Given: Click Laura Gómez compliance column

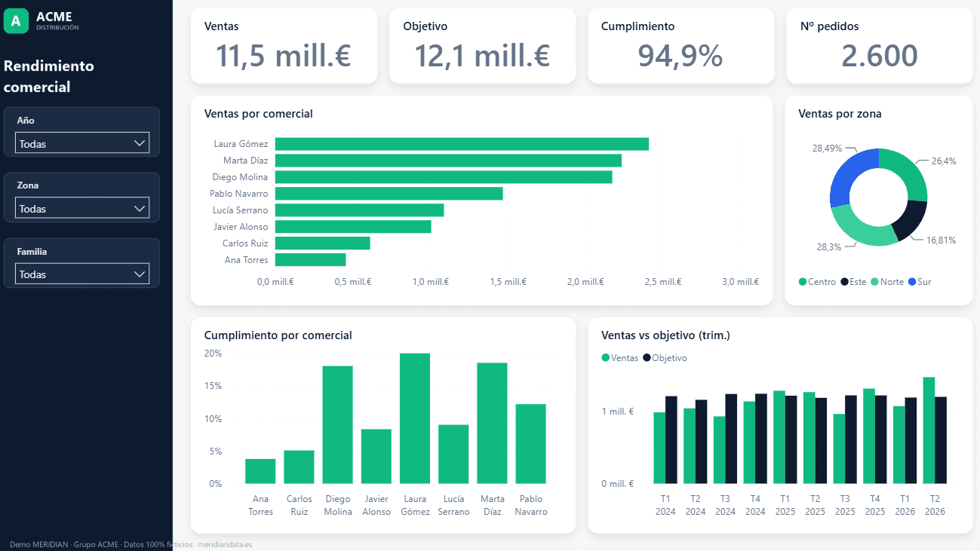Looking at the screenshot, I should point(415,418).
